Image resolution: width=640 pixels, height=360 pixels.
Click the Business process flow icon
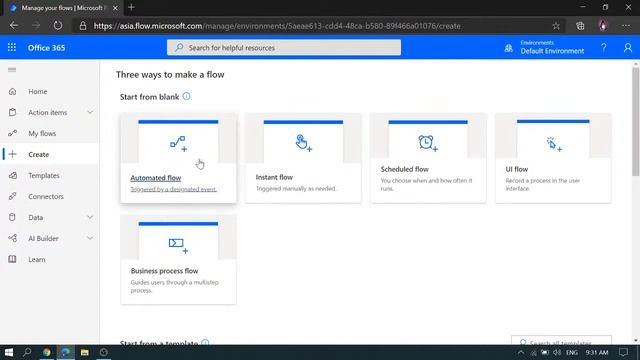(178, 245)
